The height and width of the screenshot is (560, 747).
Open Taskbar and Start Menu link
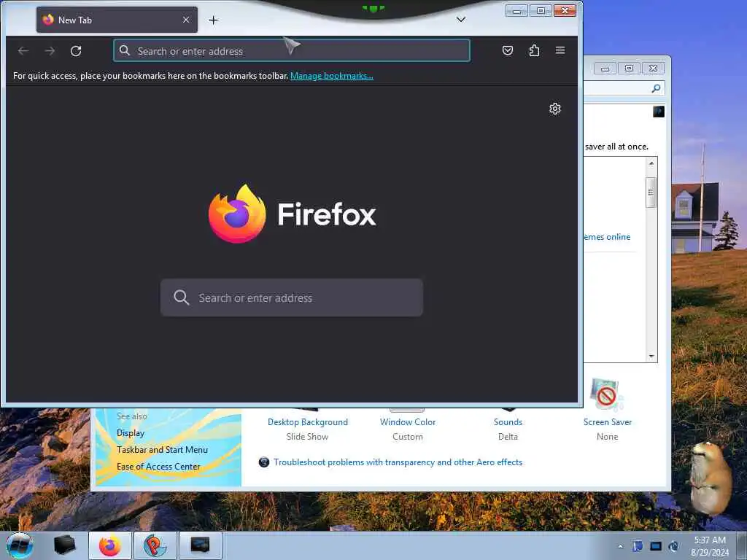tap(162, 449)
